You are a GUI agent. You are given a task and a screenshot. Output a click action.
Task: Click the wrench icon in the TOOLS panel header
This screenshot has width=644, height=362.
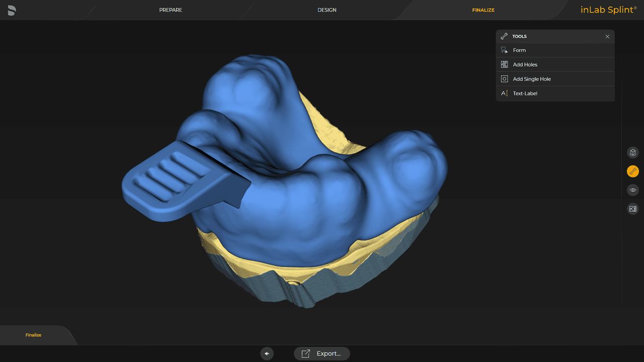(x=503, y=36)
